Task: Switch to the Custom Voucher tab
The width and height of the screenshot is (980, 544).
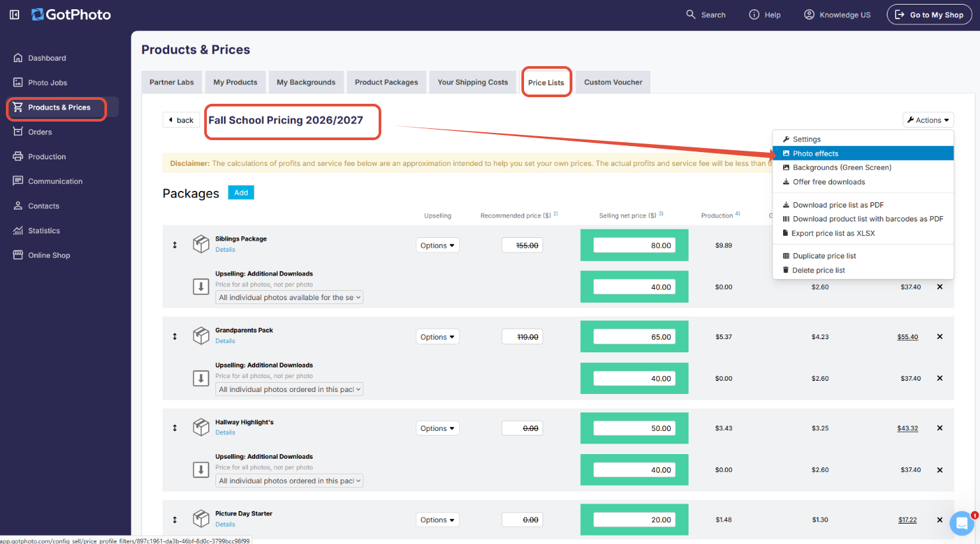Action: click(x=613, y=82)
